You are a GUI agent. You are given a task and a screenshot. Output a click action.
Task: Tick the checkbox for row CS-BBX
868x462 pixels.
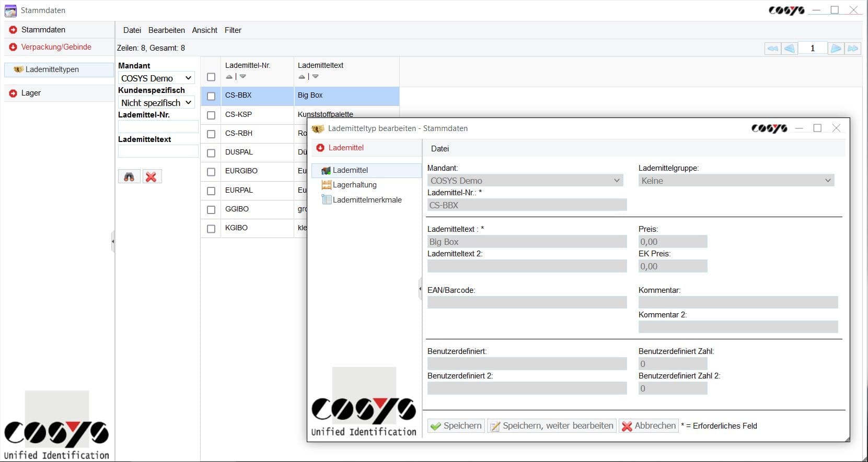pyautogui.click(x=211, y=96)
